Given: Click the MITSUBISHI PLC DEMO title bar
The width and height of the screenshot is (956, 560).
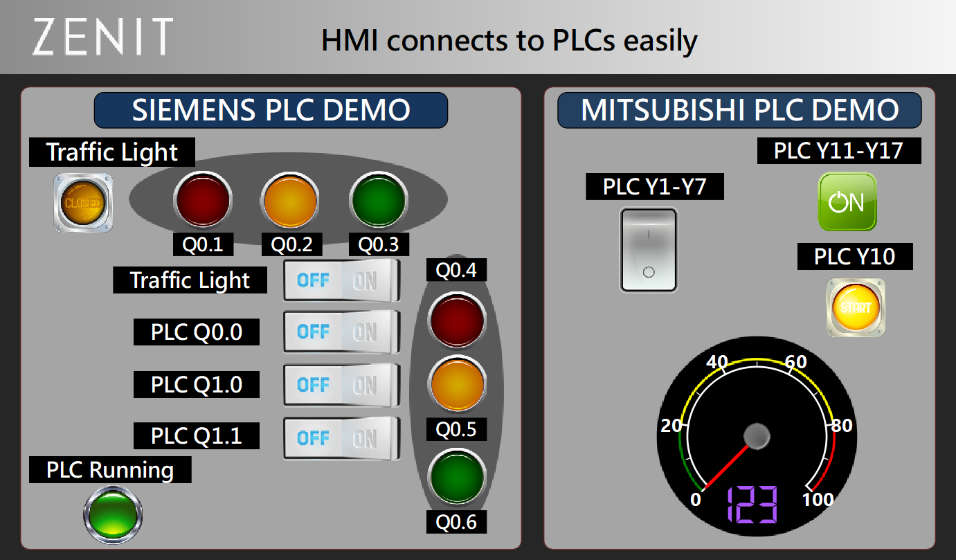Looking at the screenshot, I should click(x=739, y=109).
